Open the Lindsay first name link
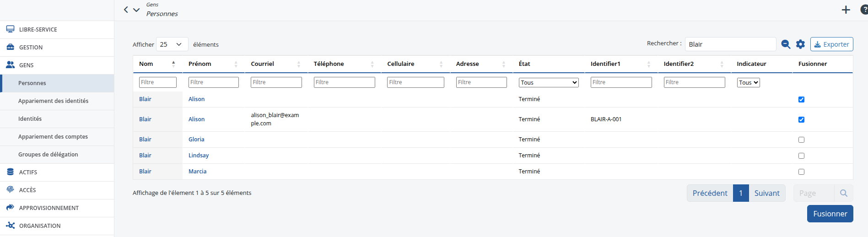This screenshot has height=237, width=868. coord(199,155)
